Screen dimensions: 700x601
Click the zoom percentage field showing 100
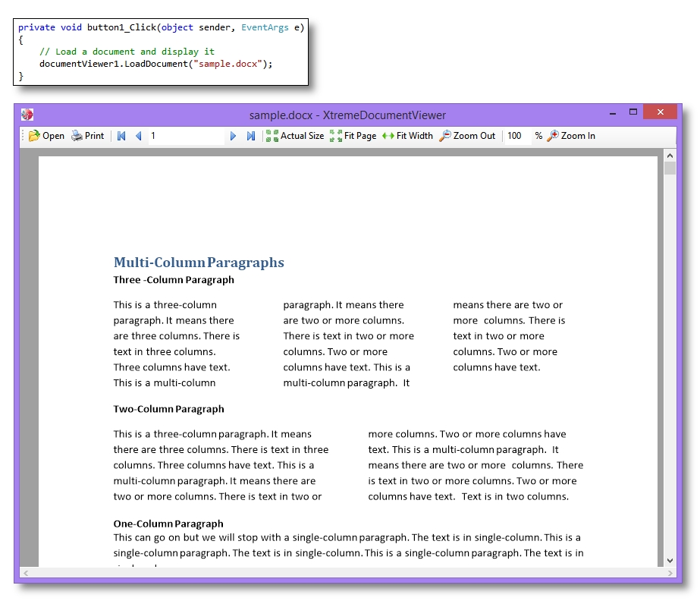[x=518, y=136]
